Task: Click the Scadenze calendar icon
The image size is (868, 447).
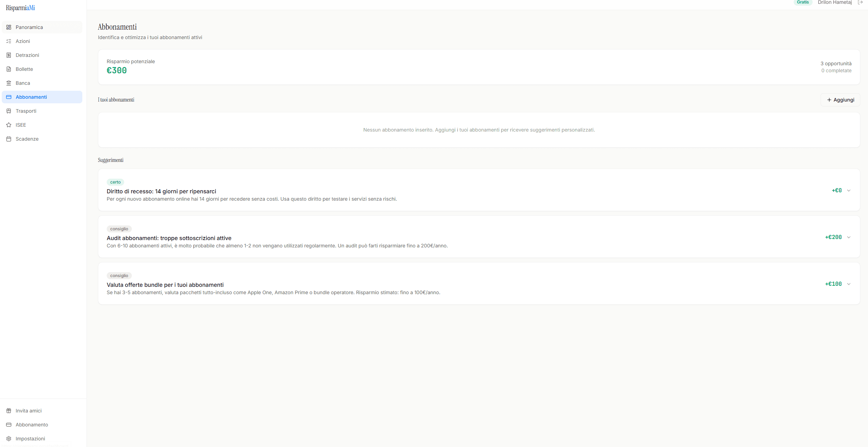Action: point(9,139)
